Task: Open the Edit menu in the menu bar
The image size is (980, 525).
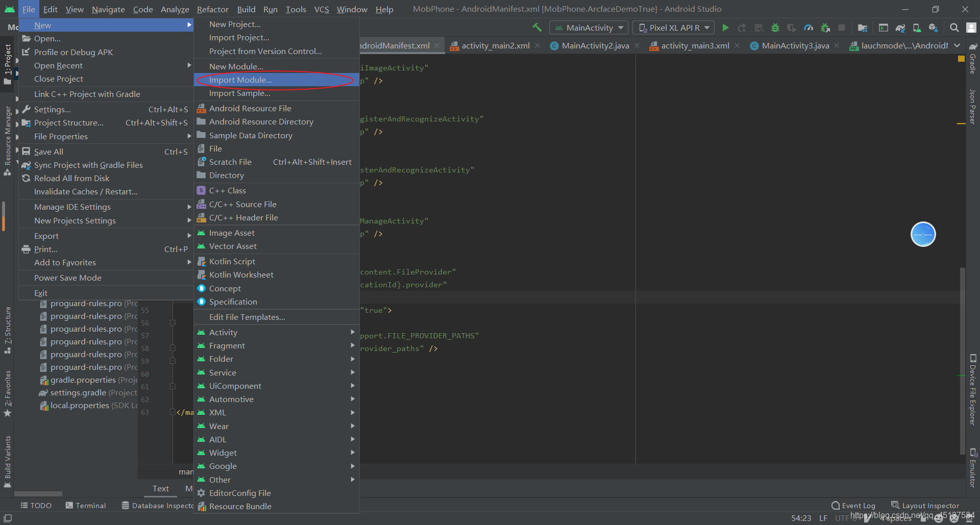Action: click(51, 9)
